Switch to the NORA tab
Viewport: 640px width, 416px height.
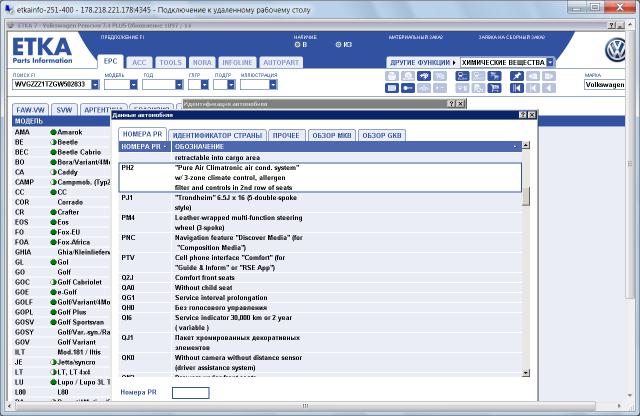pyautogui.click(x=202, y=62)
